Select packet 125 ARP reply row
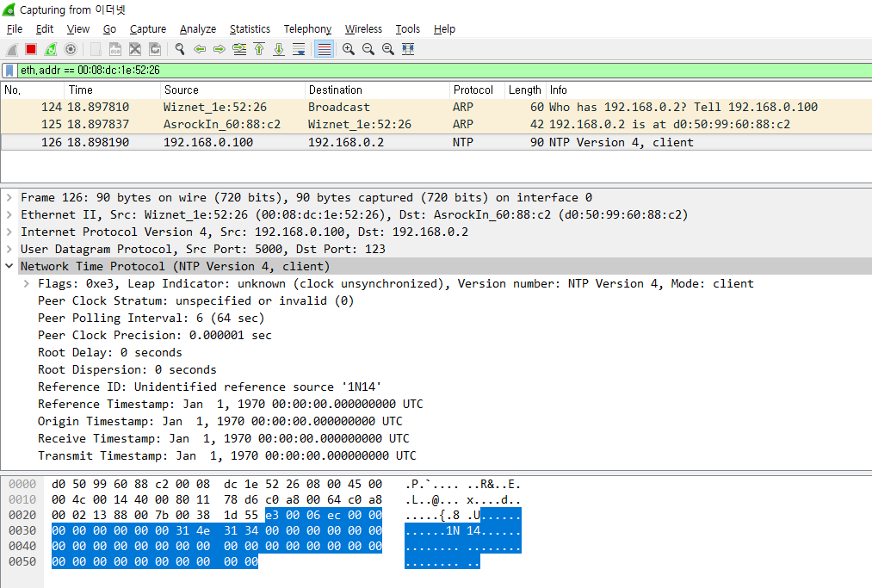The image size is (872, 588). coord(436,124)
